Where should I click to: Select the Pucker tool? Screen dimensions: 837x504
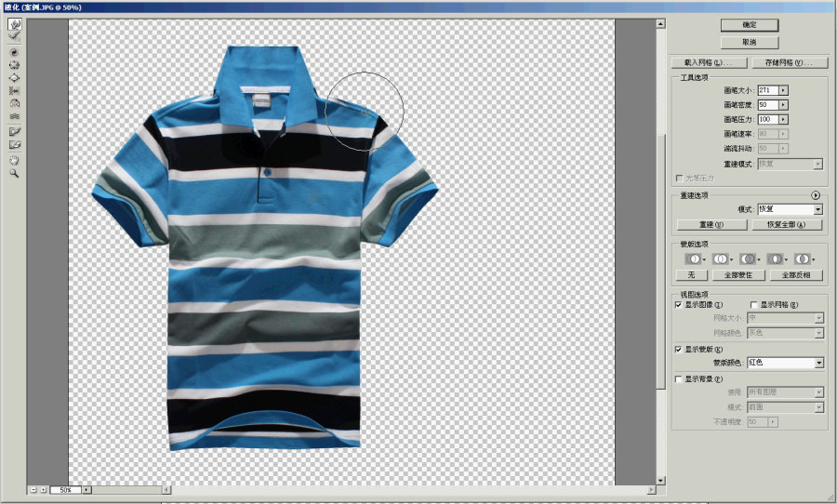15,65
